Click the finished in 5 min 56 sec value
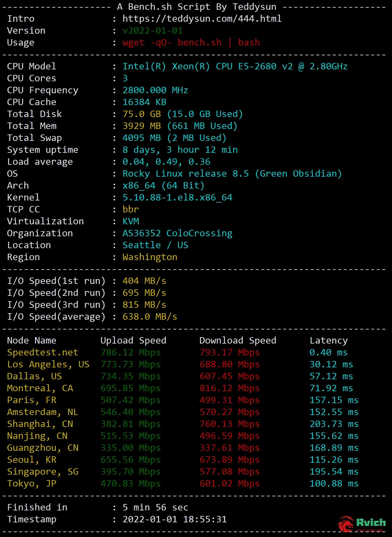This screenshot has height=537, width=392. [x=155, y=507]
